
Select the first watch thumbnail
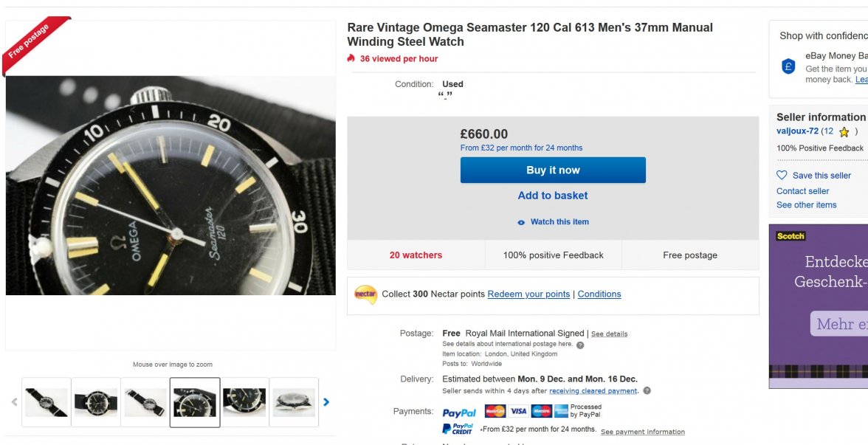pyautogui.click(x=46, y=402)
